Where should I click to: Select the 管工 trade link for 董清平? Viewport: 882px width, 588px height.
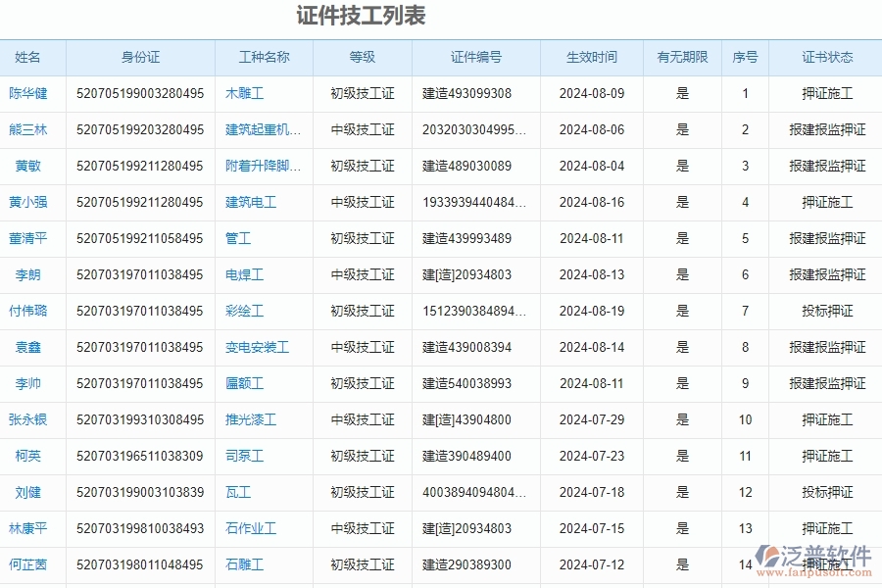click(x=236, y=238)
